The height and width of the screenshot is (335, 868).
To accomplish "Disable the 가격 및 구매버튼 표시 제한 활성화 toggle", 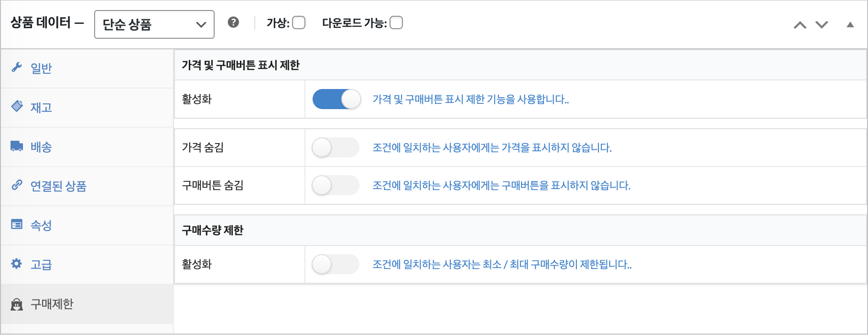I will pyautogui.click(x=336, y=100).
